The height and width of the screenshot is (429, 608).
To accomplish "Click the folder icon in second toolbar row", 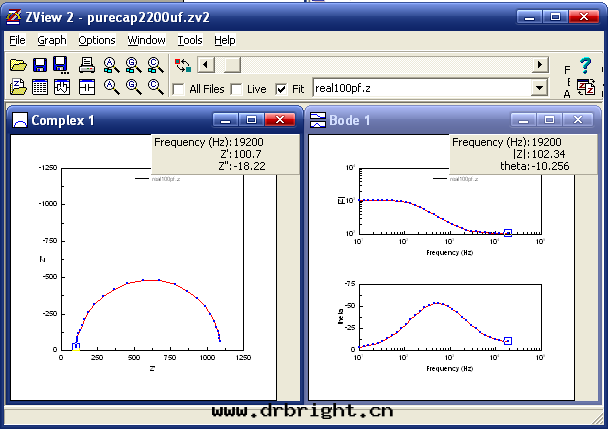I will (18, 87).
